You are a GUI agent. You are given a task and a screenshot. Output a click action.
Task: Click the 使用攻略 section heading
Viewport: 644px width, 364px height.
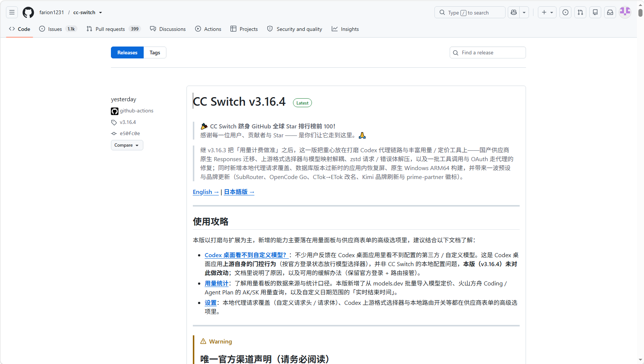click(211, 221)
